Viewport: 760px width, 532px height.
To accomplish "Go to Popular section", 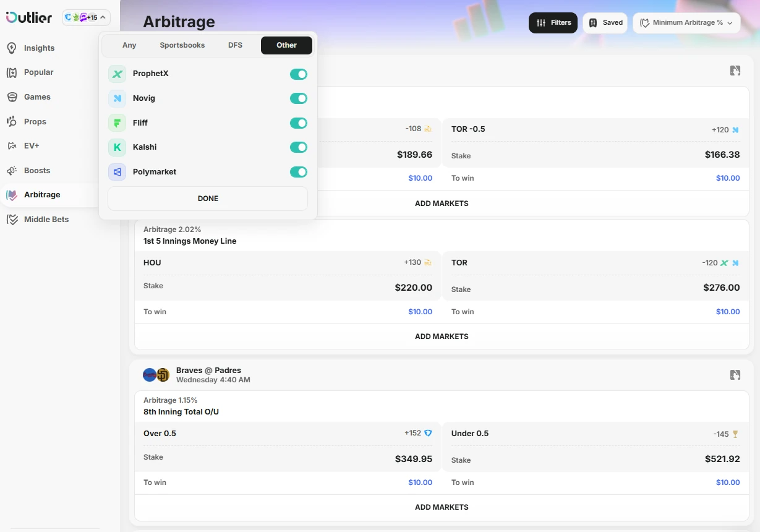I will click(x=38, y=72).
